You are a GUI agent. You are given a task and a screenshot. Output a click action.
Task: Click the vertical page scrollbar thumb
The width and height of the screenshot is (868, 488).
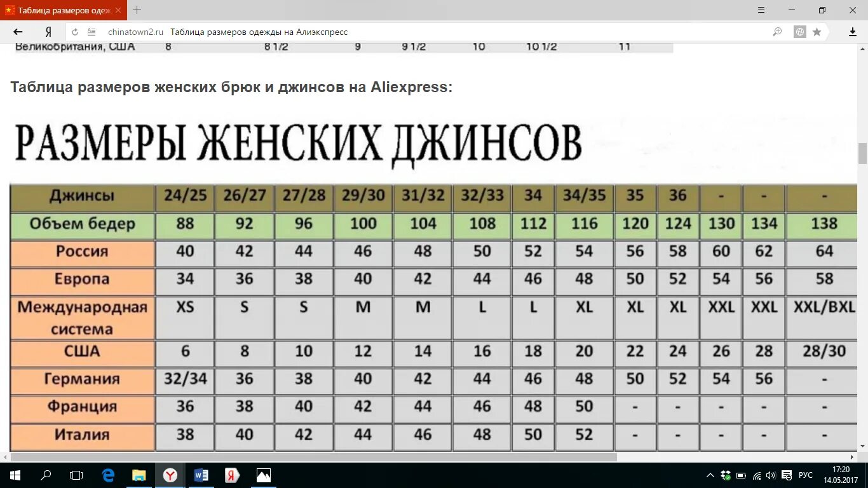pyautogui.click(x=862, y=153)
